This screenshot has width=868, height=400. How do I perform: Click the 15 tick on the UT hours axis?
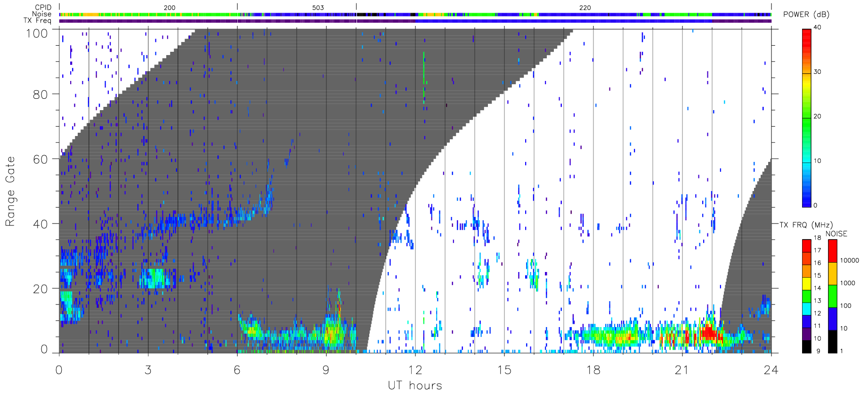coord(504,370)
